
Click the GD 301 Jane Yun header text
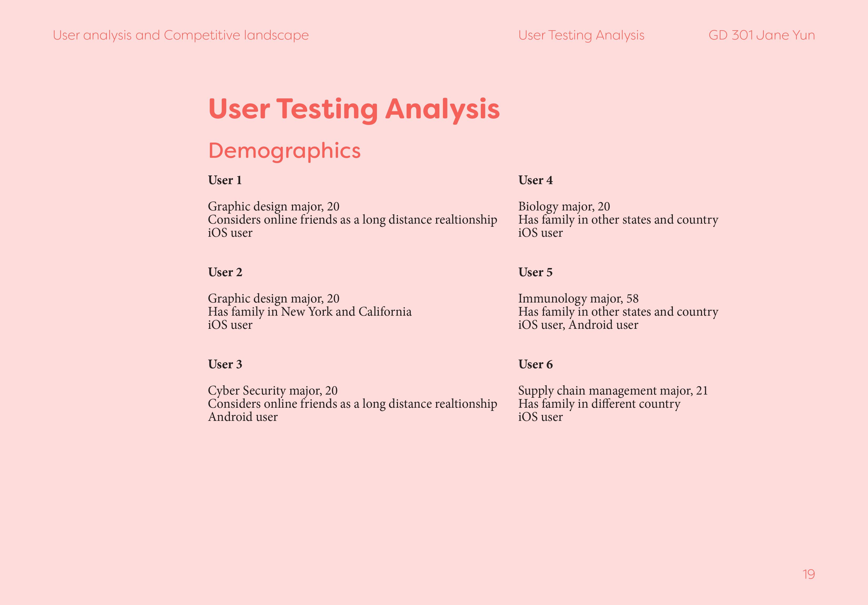pos(761,35)
